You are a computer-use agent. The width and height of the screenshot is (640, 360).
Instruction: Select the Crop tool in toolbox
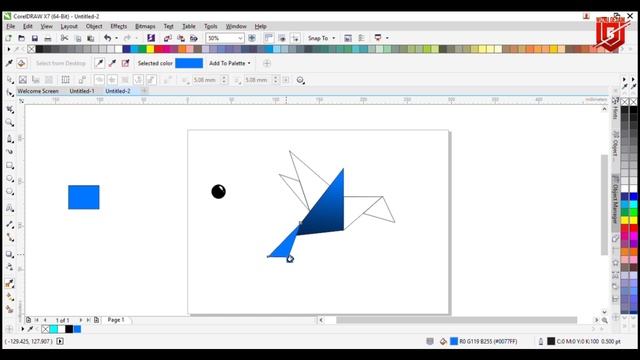coord(10,109)
